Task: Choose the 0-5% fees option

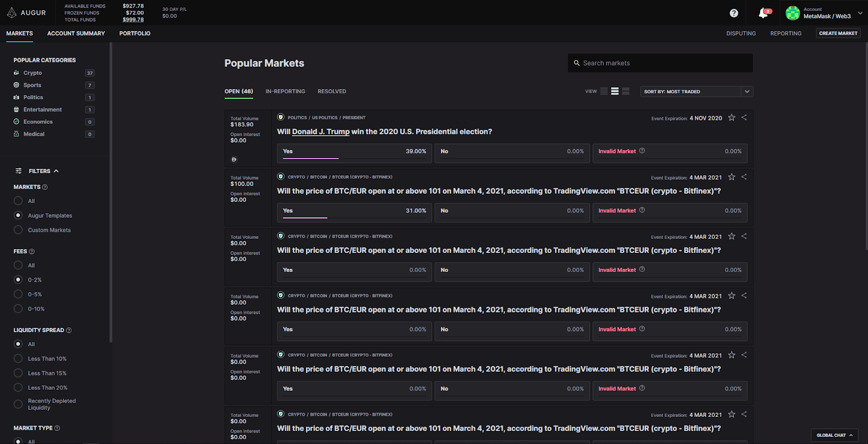Action: tap(18, 294)
